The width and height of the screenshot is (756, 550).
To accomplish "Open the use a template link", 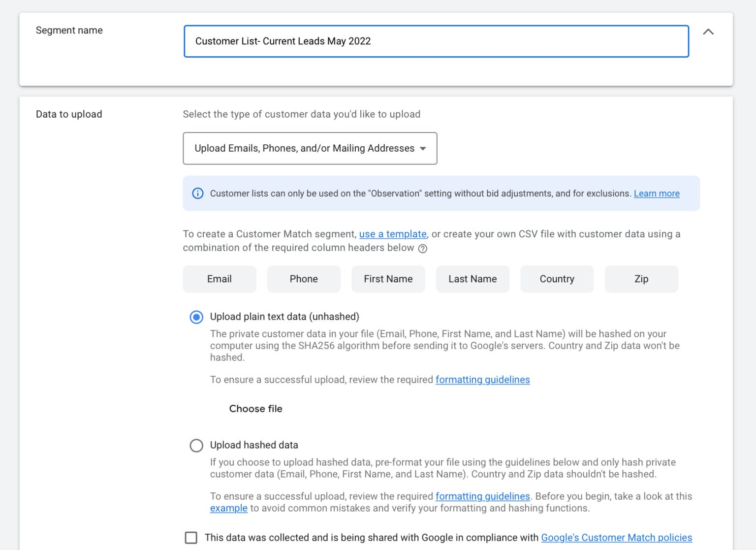I will 392,234.
